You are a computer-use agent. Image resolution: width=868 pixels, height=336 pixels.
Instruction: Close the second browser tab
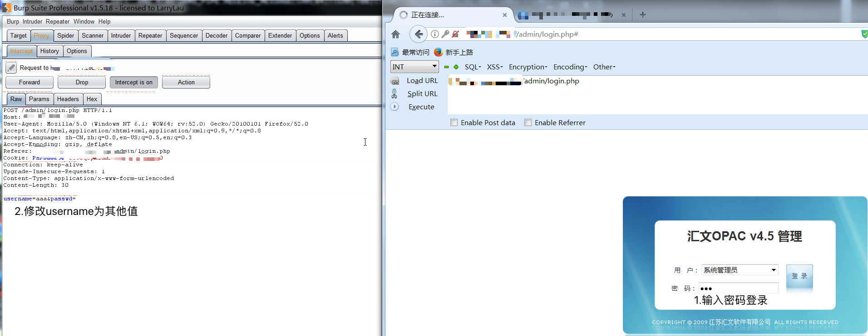tap(624, 15)
